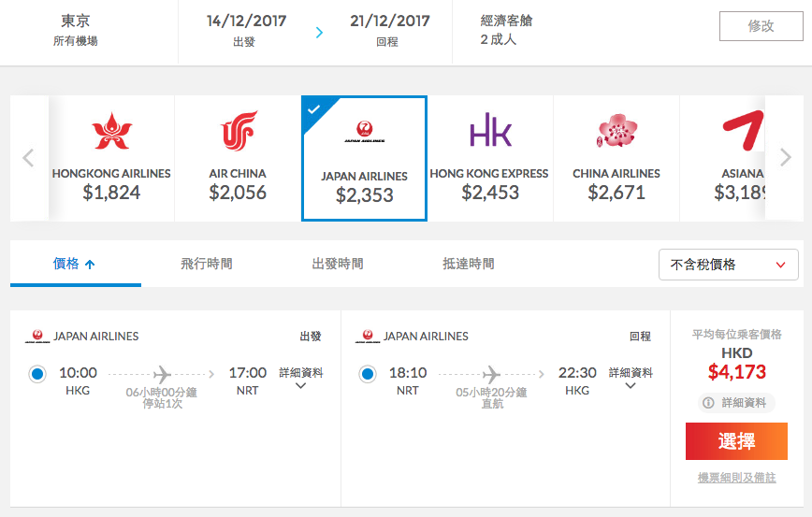Show previous airlines with left arrow
The height and width of the screenshot is (517, 812).
(x=28, y=158)
